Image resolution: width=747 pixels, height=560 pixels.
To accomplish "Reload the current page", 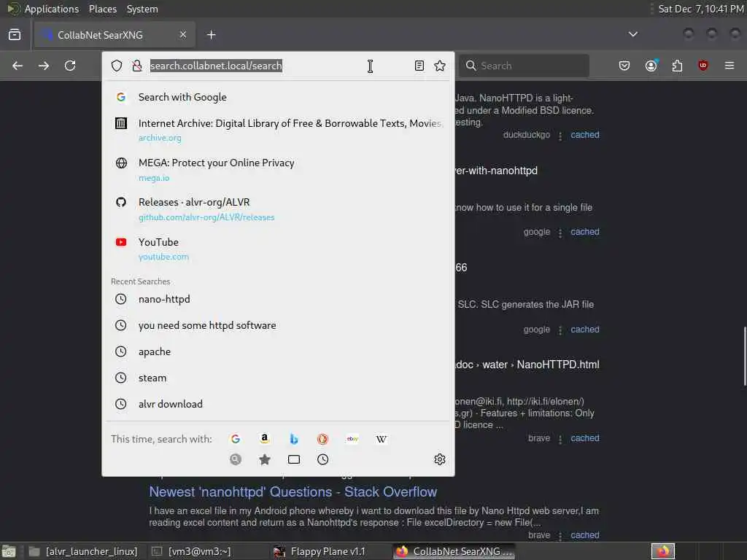I will pyautogui.click(x=70, y=66).
